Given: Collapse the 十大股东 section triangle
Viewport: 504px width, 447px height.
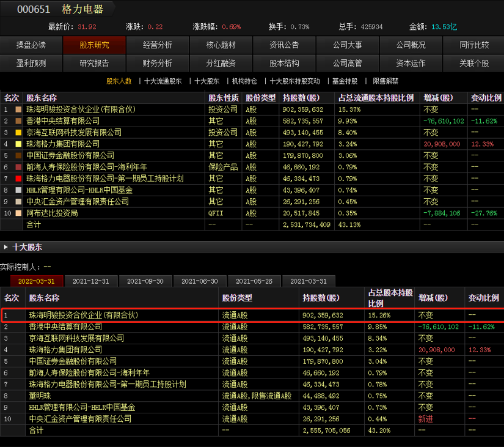Looking at the screenshot, I should (x=5, y=247).
